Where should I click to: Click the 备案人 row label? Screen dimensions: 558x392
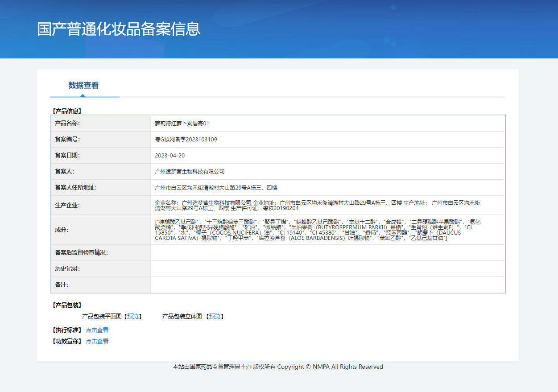click(x=64, y=171)
